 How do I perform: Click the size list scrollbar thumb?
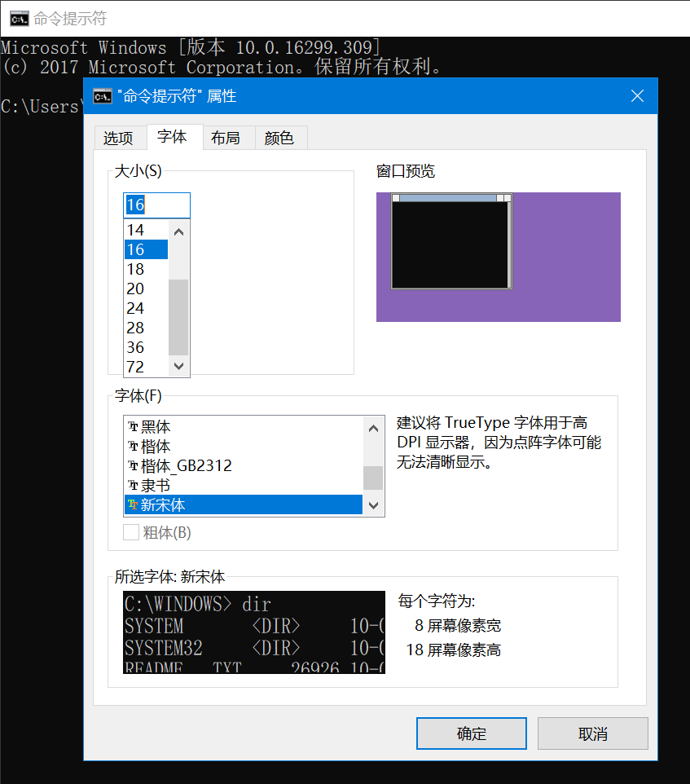[x=179, y=317]
